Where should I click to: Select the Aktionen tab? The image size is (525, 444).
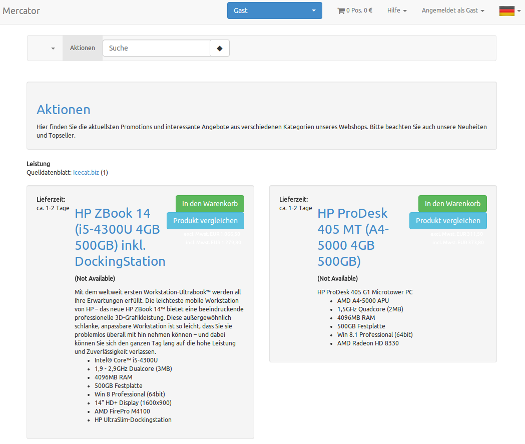click(x=82, y=48)
